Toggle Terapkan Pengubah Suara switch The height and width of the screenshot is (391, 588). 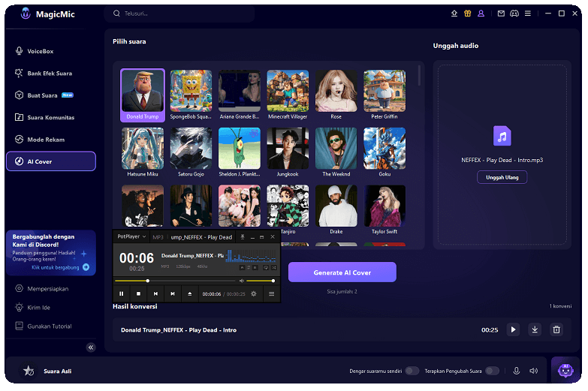[492, 371]
